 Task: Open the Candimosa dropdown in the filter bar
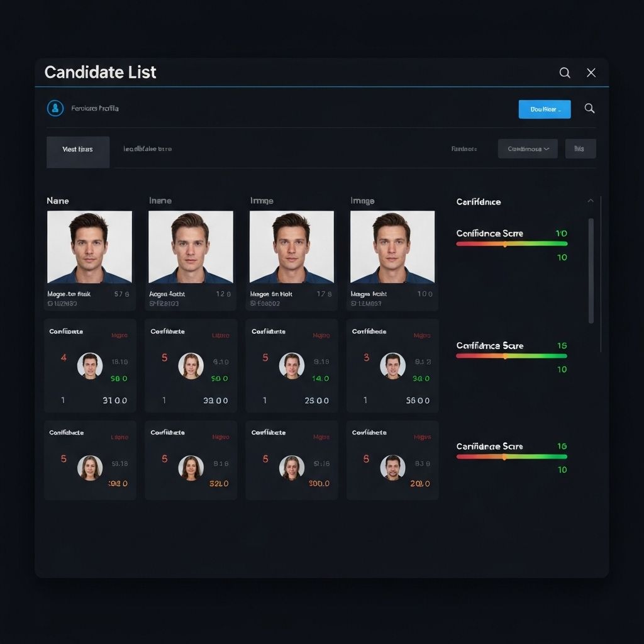[x=528, y=148]
